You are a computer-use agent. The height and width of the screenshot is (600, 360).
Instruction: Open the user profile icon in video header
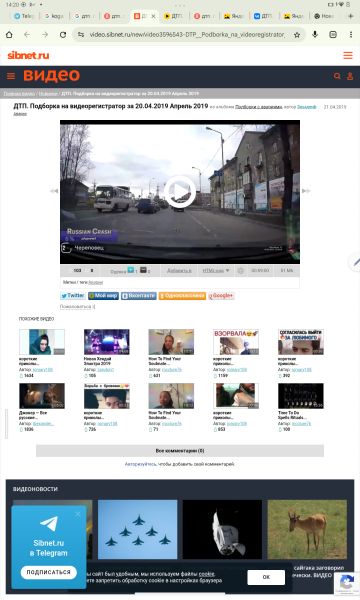350,76
